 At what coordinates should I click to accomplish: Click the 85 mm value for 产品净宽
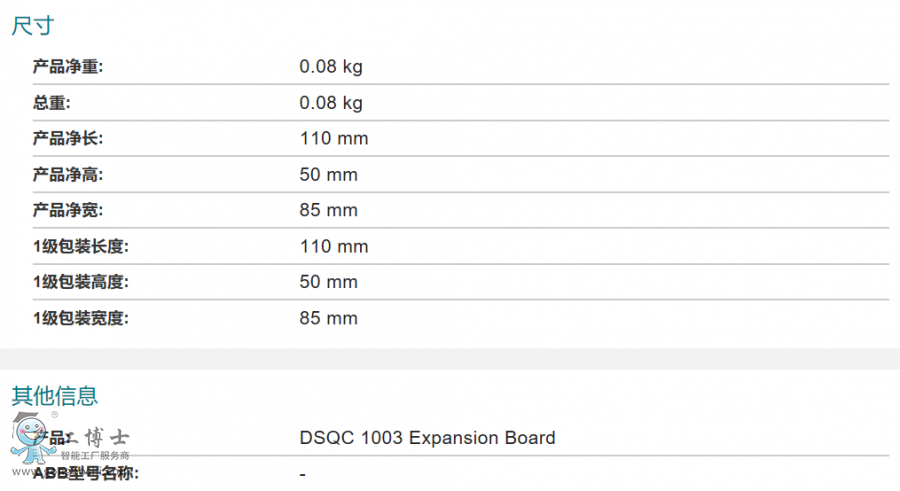pyautogui.click(x=328, y=211)
